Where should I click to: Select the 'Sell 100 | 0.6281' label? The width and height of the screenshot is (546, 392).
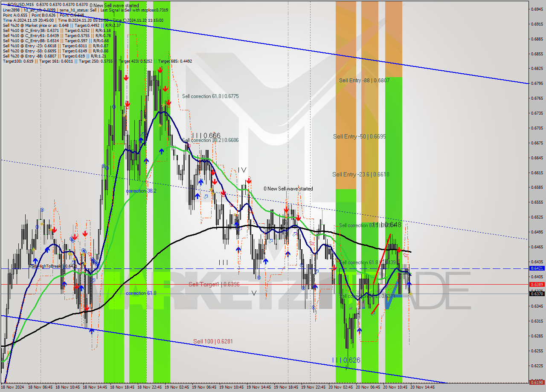(213, 341)
